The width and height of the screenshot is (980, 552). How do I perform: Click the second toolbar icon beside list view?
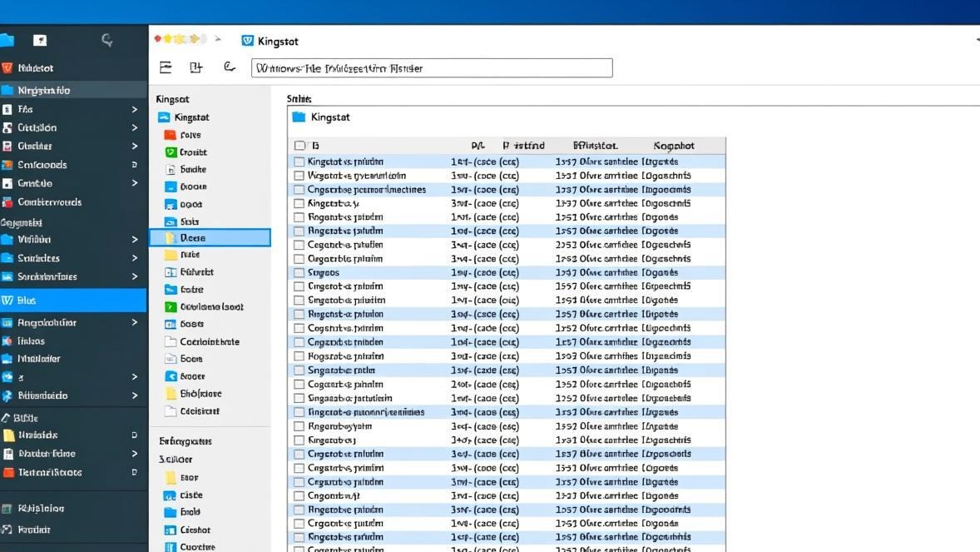pos(196,67)
